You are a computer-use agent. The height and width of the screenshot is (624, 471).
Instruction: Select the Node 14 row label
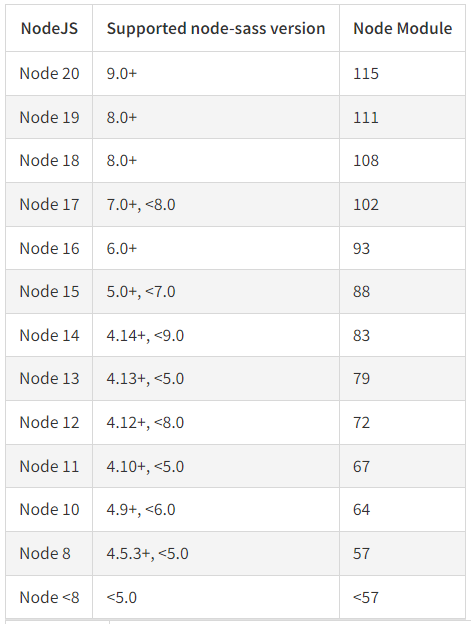[x=49, y=335]
